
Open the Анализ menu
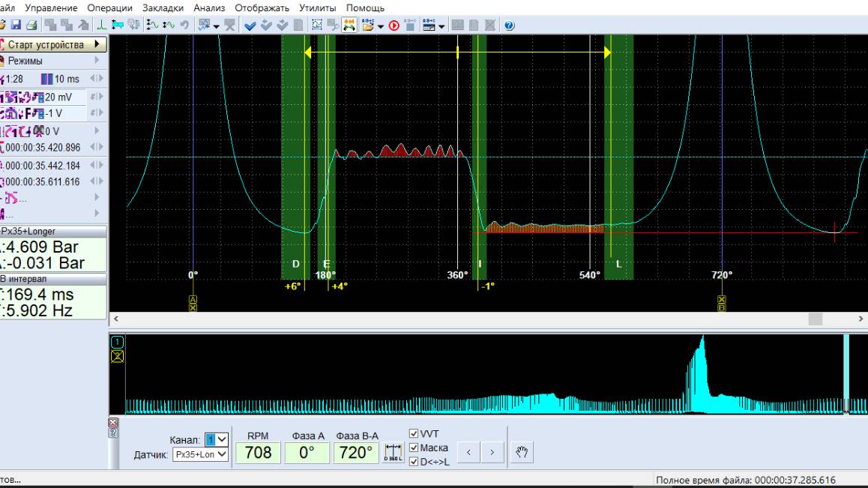tap(209, 7)
